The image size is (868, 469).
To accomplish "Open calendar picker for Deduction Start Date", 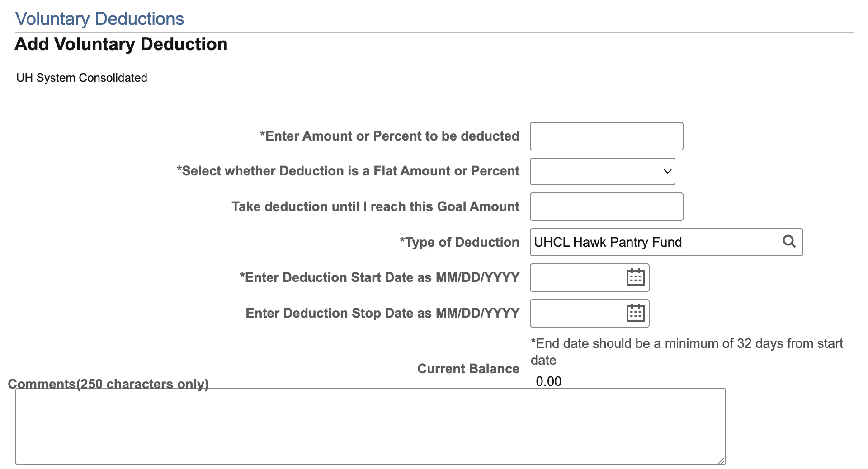I will 635,277.
